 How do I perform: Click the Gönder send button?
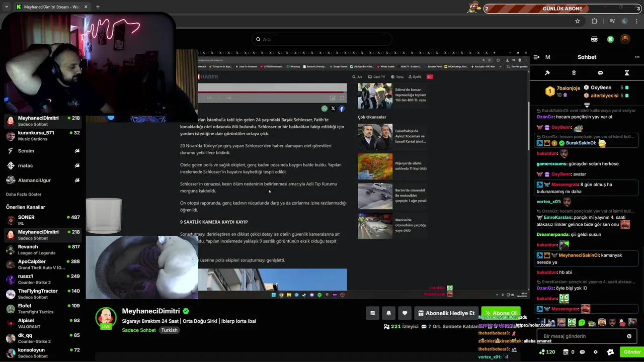[632, 352]
